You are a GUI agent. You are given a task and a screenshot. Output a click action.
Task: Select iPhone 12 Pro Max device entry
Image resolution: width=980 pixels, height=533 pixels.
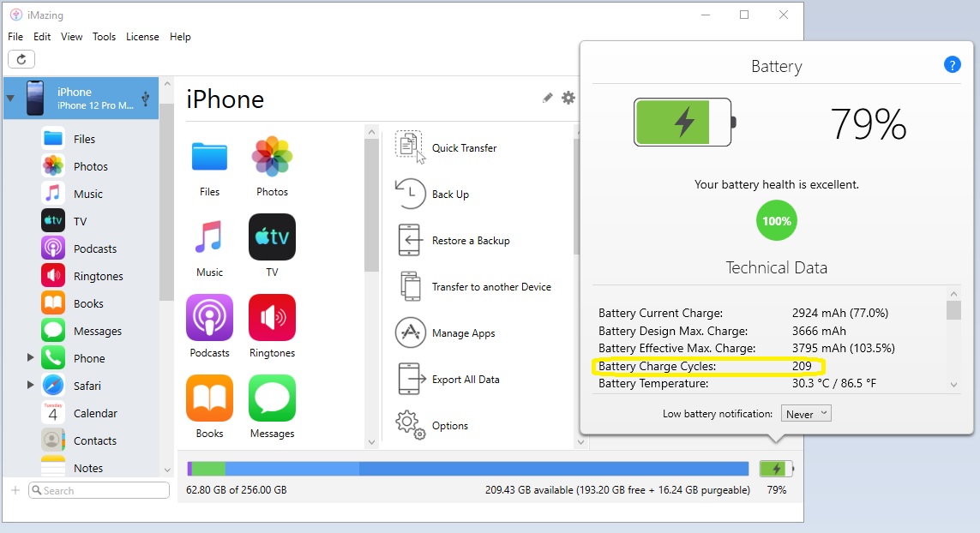tap(81, 98)
